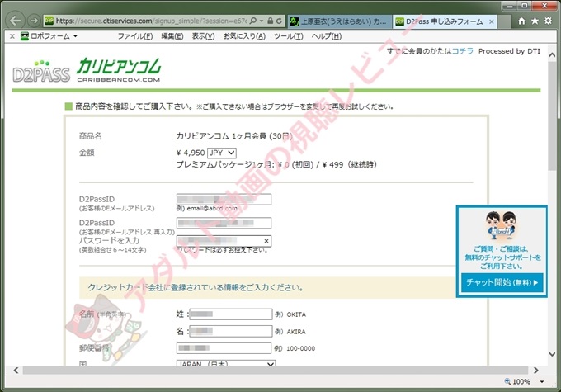Click the 例) 100-0000 example text

295,348
